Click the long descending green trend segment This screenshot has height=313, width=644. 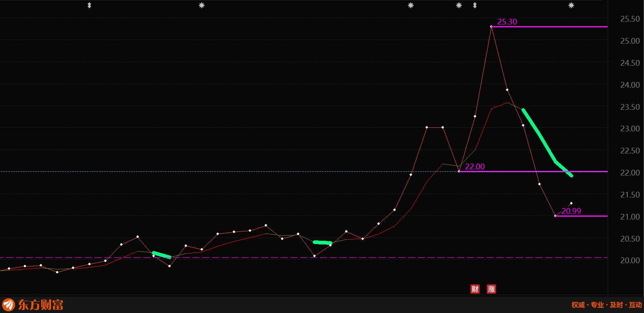(x=546, y=142)
